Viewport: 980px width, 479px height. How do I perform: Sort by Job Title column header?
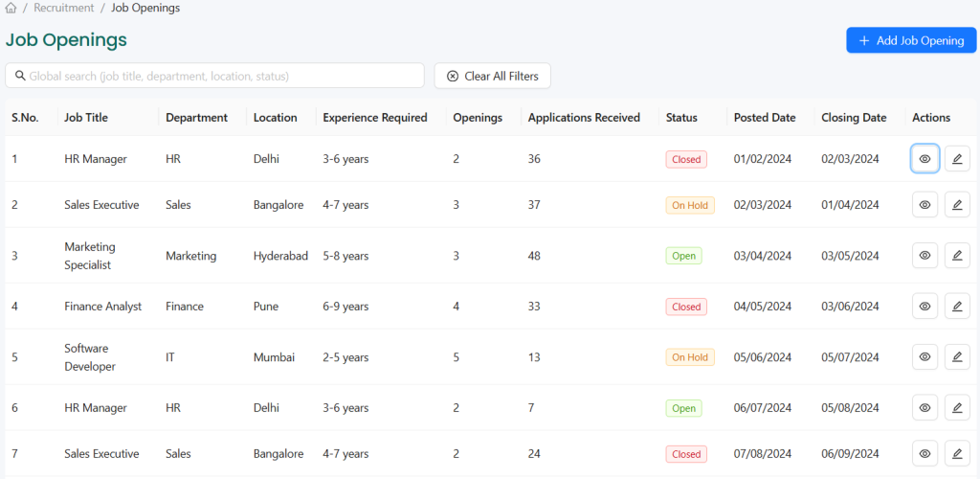(x=86, y=118)
